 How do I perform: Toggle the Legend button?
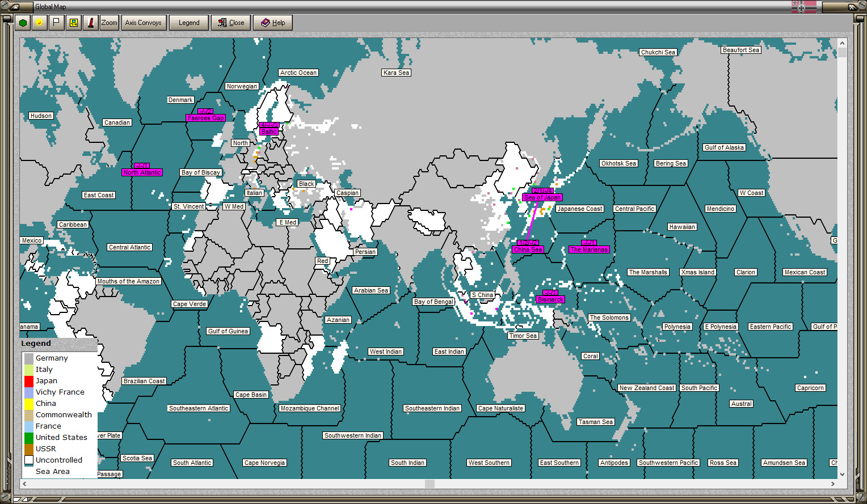tap(189, 23)
